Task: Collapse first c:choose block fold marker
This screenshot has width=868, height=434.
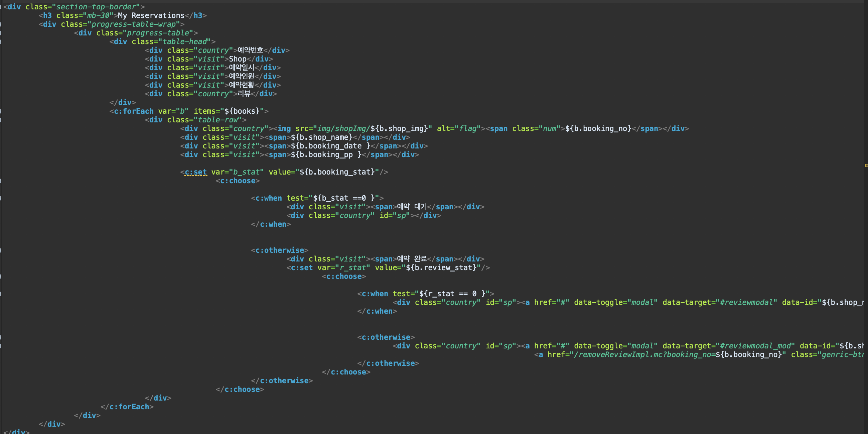Action: coord(1,181)
